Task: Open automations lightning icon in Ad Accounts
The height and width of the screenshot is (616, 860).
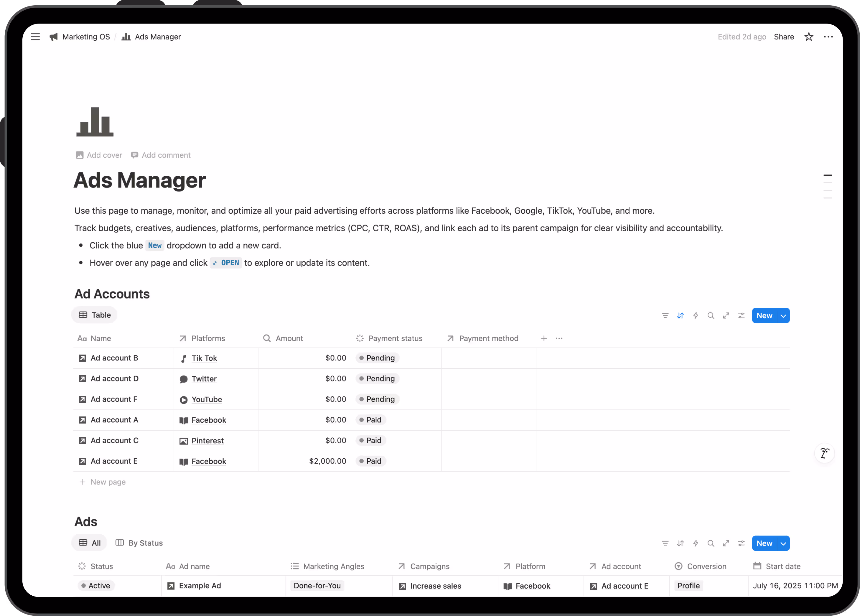Action: click(x=696, y=316)
